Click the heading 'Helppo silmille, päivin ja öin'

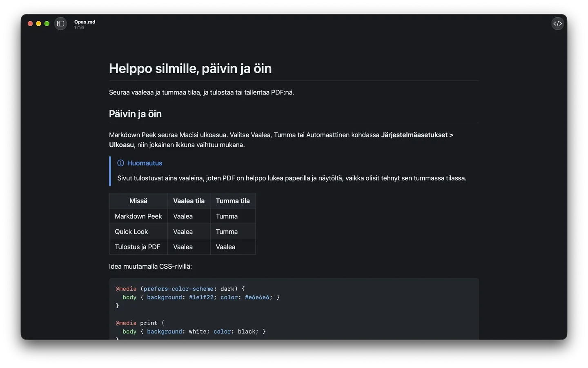coord(190,68)
